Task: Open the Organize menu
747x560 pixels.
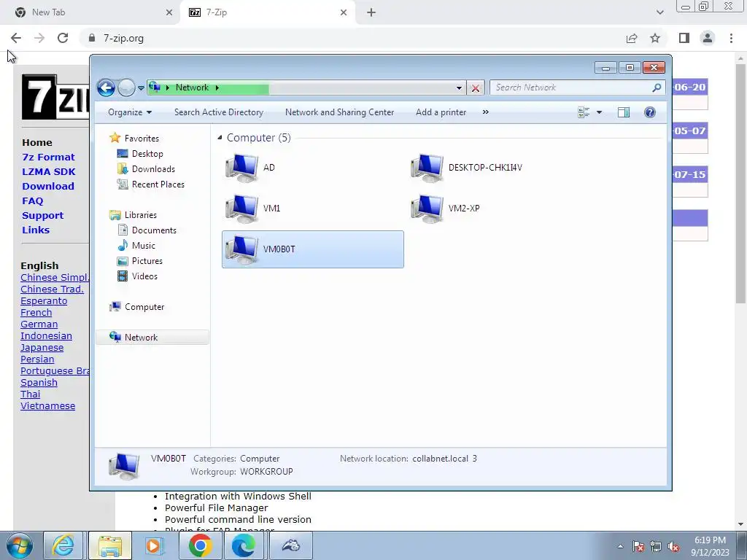Action: click(130, 112)
